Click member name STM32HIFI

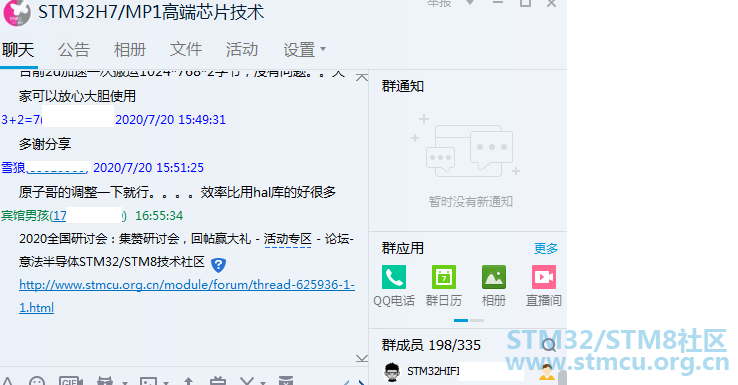tap(433, 371)
